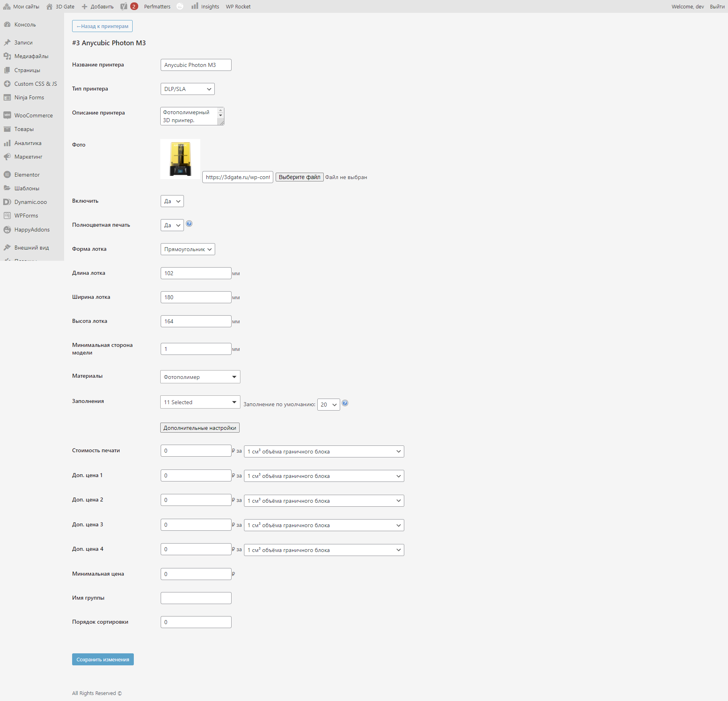Expand the Материалы multiselect

200,377
